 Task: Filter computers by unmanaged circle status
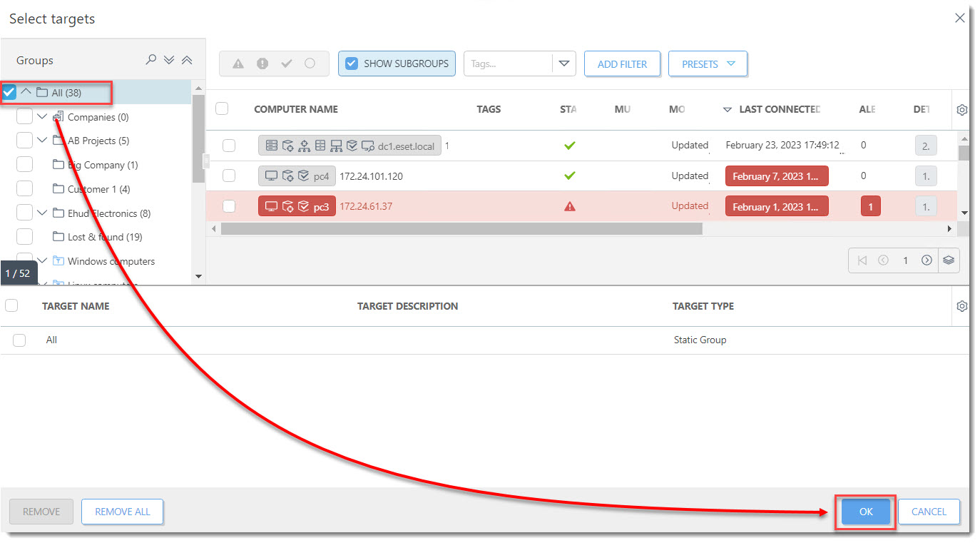(x=310, y=64)
